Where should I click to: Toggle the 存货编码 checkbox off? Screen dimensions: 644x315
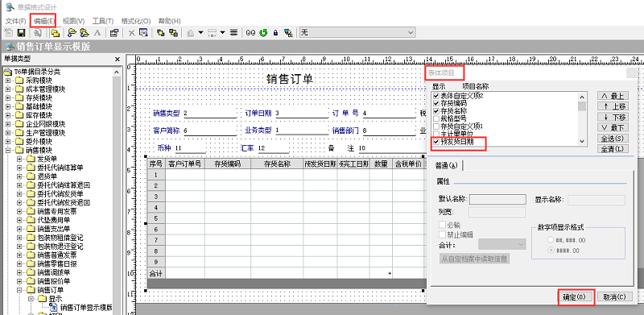click(x=436, y=103)
